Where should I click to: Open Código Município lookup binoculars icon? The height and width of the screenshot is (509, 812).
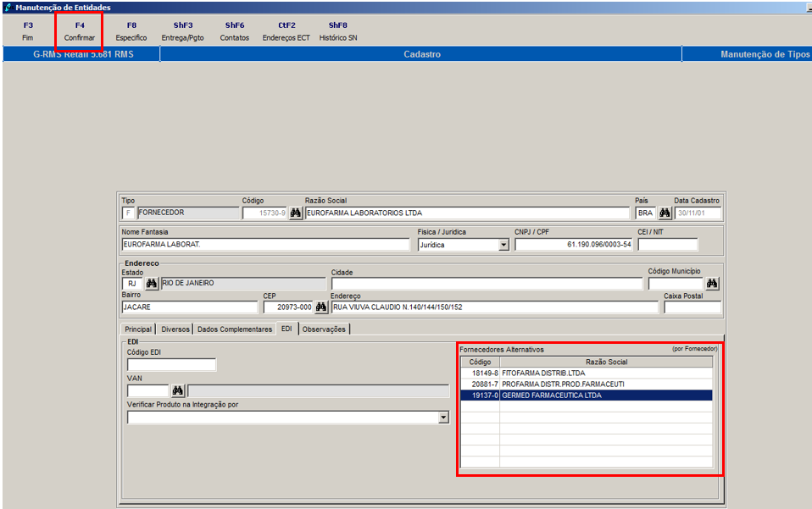click(712, 284)
